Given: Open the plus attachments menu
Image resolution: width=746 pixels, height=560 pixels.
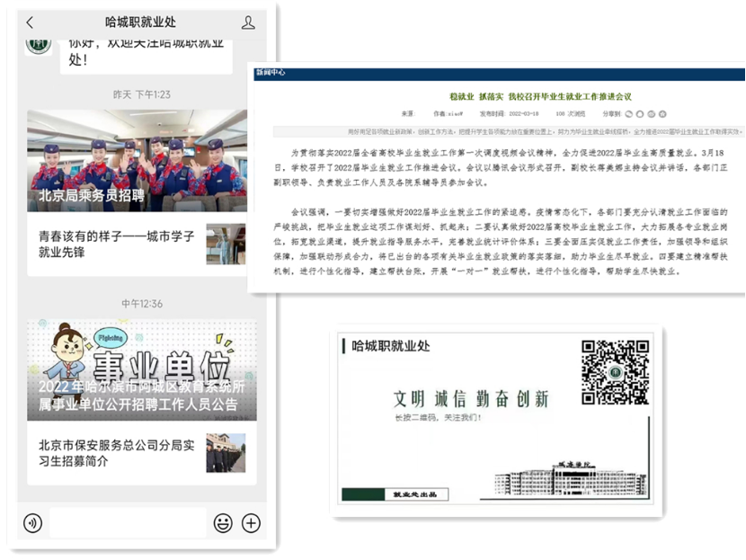Looking at the screenshot, I should point(251,523).
